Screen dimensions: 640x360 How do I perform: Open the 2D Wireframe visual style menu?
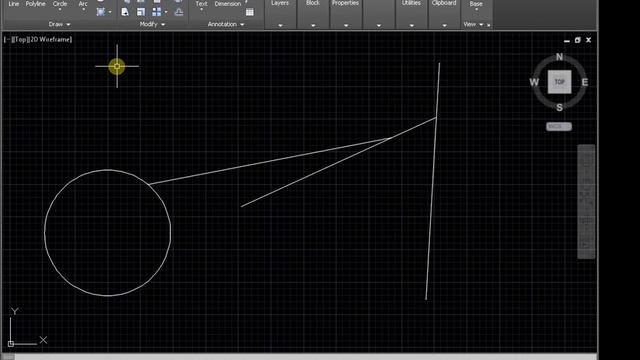(50, 40)
